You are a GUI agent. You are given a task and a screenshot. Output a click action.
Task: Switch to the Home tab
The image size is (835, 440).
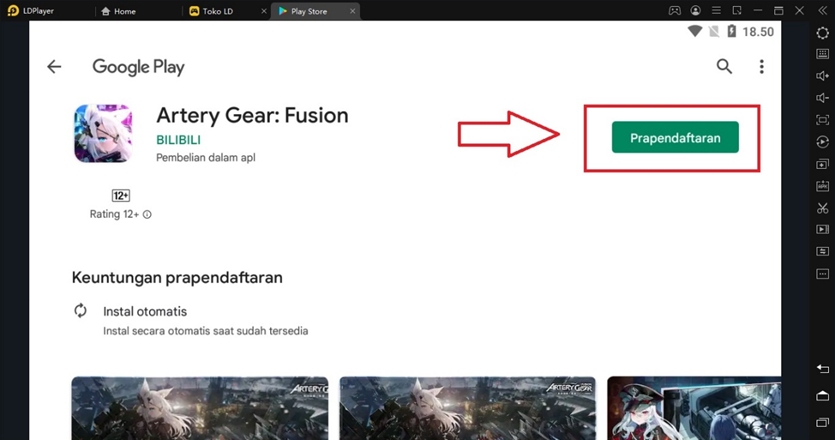pyautogui.click(x=118, y=11)
